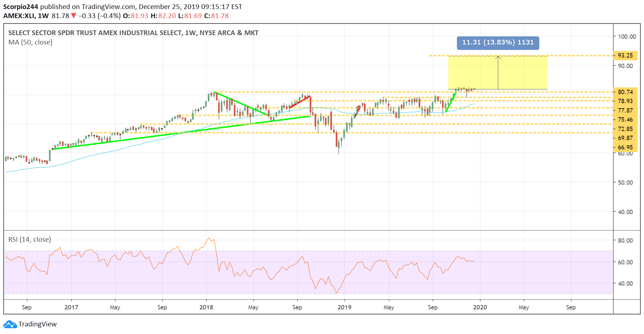Click the 100.00 price axis label
This screenshot has height=334, width=644.
coord(627,37)
